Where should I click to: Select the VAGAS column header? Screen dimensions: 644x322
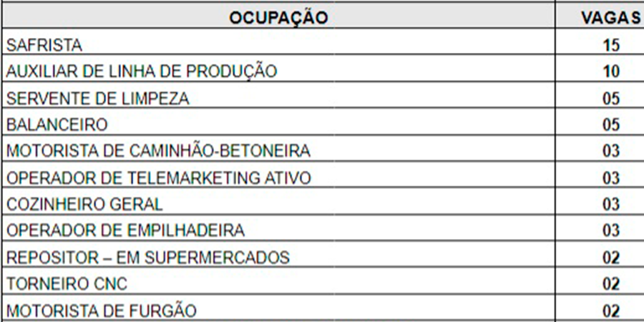coord(611,16)
